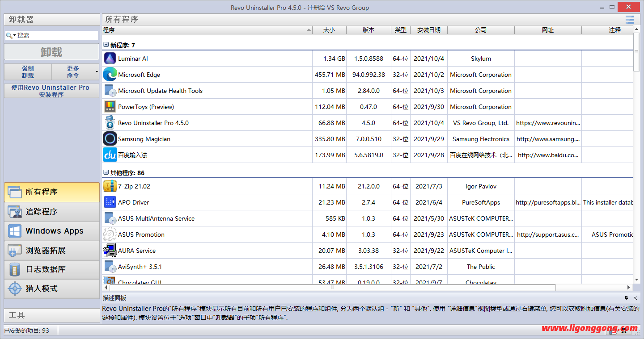
Task: Click the 日志数据库 sidebar icon
Action: click(15, 269)
